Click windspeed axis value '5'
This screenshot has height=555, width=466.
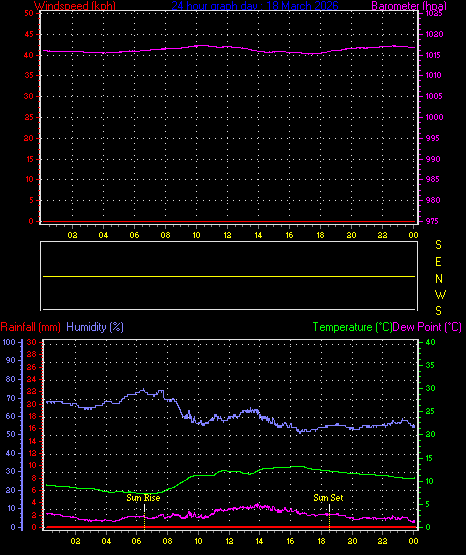[x=31, y=200]
